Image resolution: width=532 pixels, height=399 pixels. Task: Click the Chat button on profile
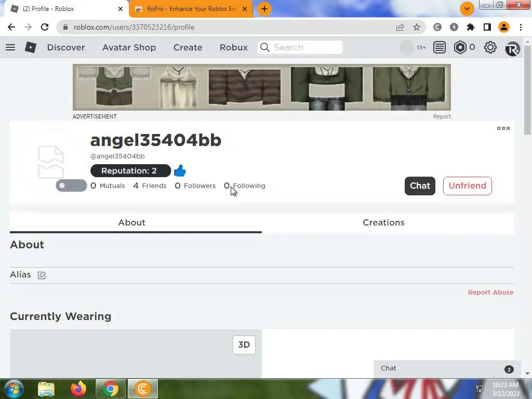pos(420,185)
